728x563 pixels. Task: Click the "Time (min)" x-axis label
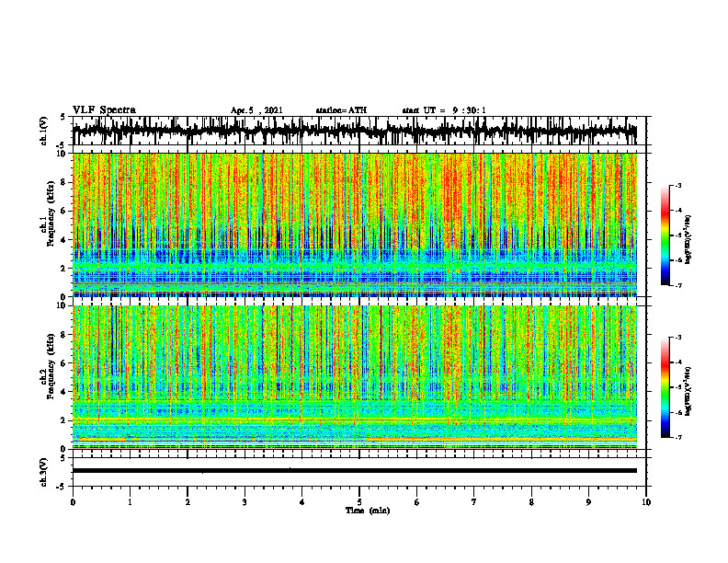point(368,511)
